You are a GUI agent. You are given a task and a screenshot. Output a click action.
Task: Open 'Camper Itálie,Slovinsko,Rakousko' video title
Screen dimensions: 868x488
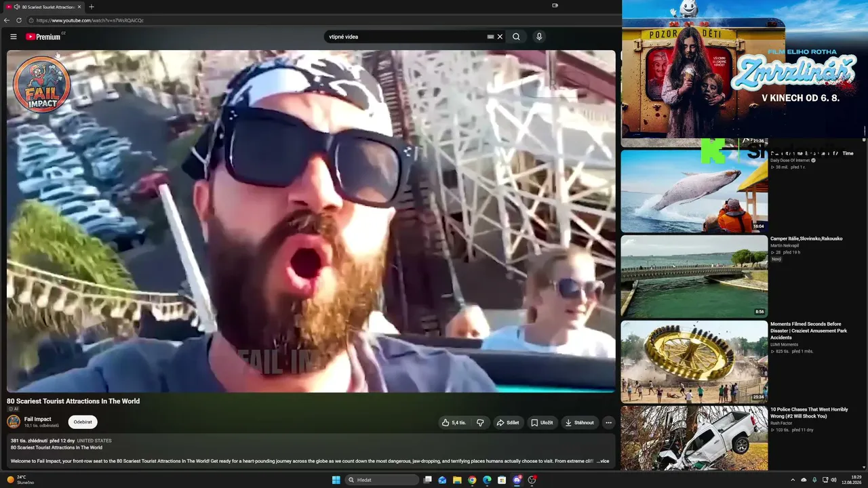(806, 239)
